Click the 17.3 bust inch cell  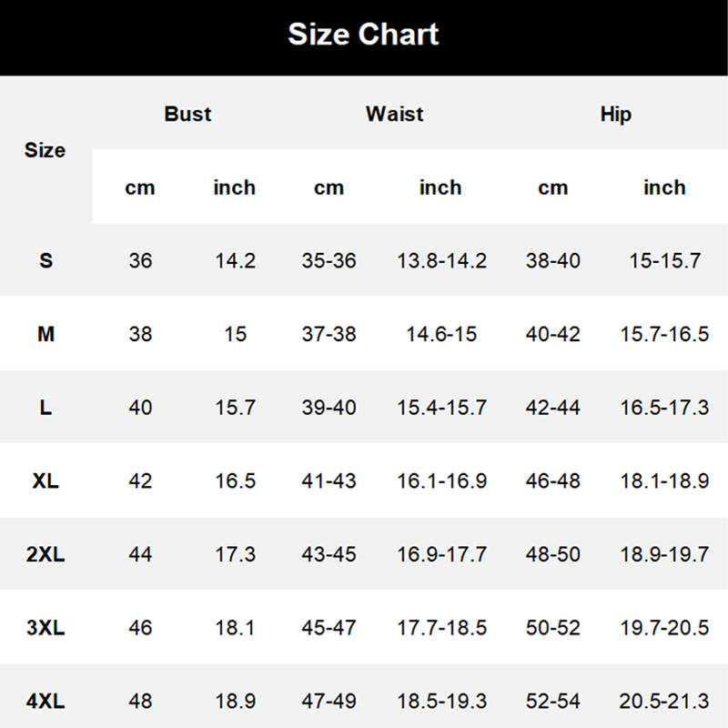coord(235,554)
